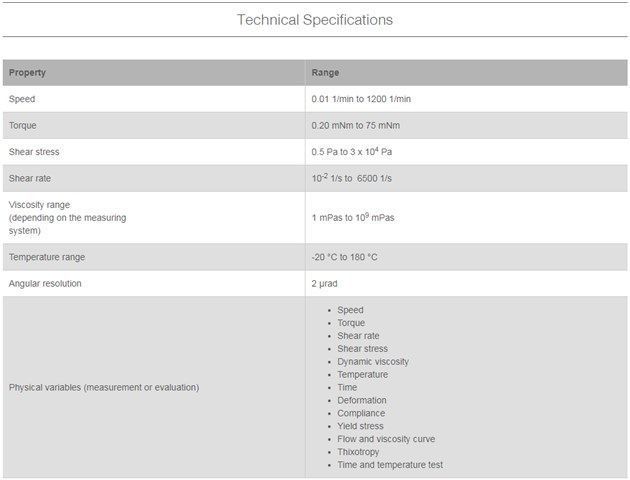Click the speed range 0.01 to 1200 1/min
Image resolution: width=630 pixels, height=480 pixels.
(361, 99)
